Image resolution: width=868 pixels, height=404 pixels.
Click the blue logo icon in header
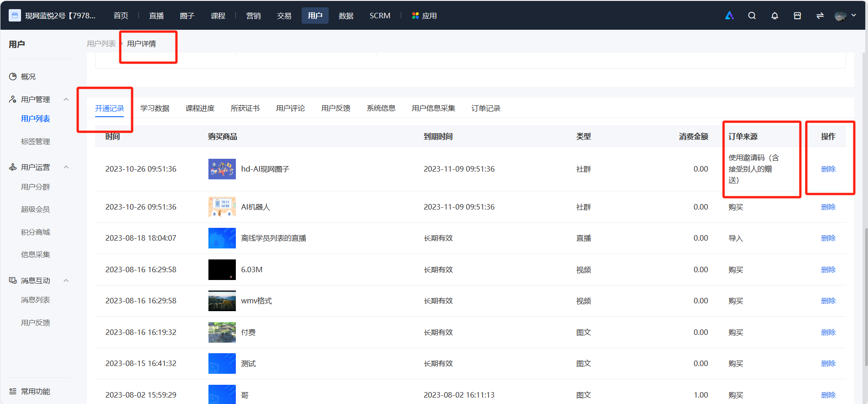tap(730, 16)
